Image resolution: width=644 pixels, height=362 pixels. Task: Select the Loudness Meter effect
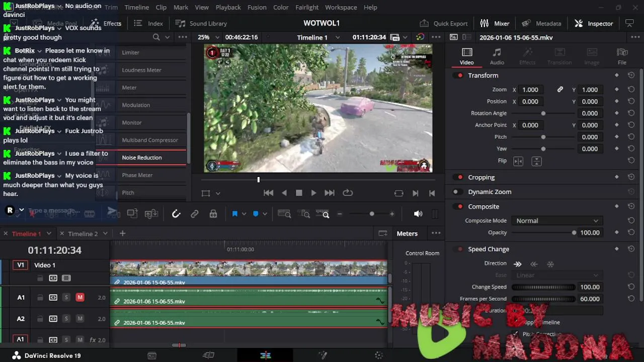pos(141,70)
